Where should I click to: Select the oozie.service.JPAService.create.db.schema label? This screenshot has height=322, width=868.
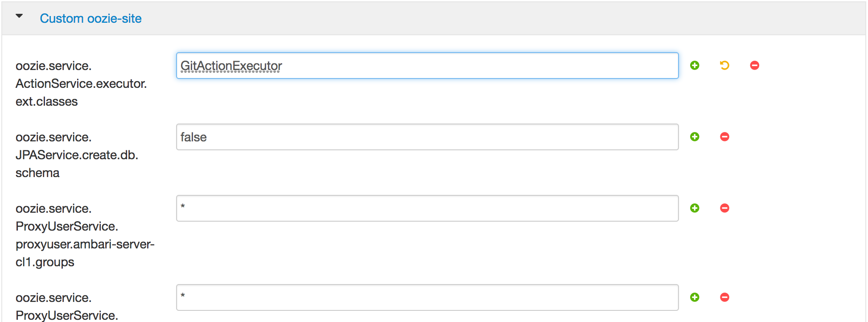click(77, 155)
